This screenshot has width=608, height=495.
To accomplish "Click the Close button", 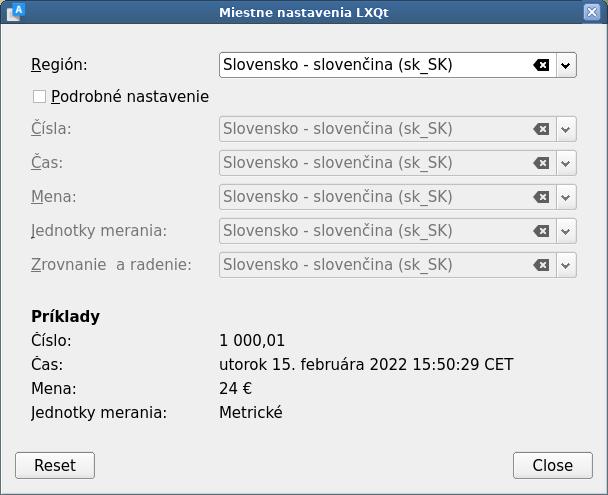I will click(x=553, y=465).
